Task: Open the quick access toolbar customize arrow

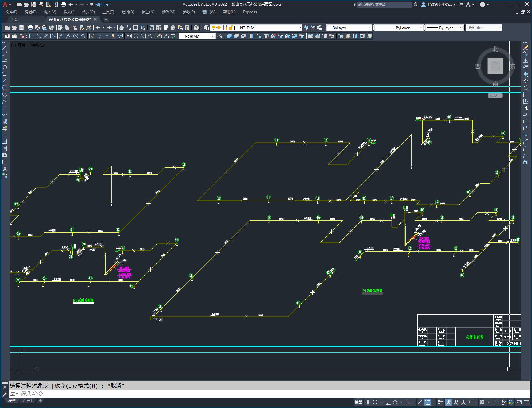Action: click(x=92, y=5)
